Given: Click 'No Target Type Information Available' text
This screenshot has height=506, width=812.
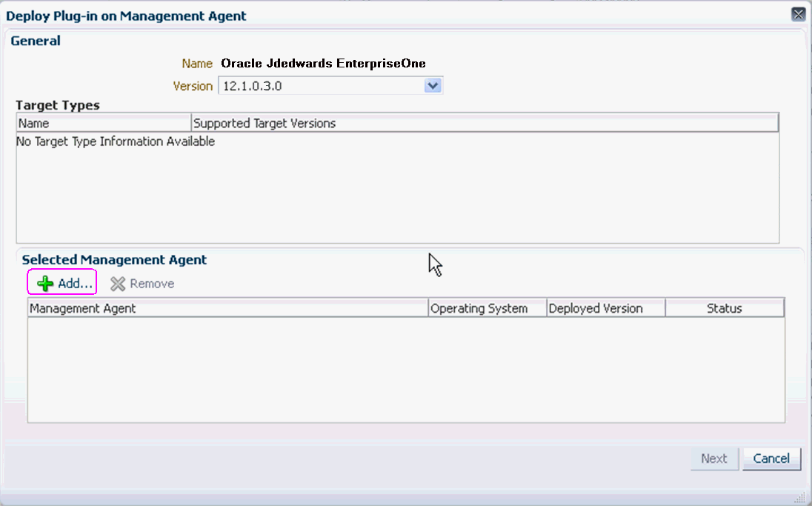Looking at the screenshot, I should click(x=116, y=142).
